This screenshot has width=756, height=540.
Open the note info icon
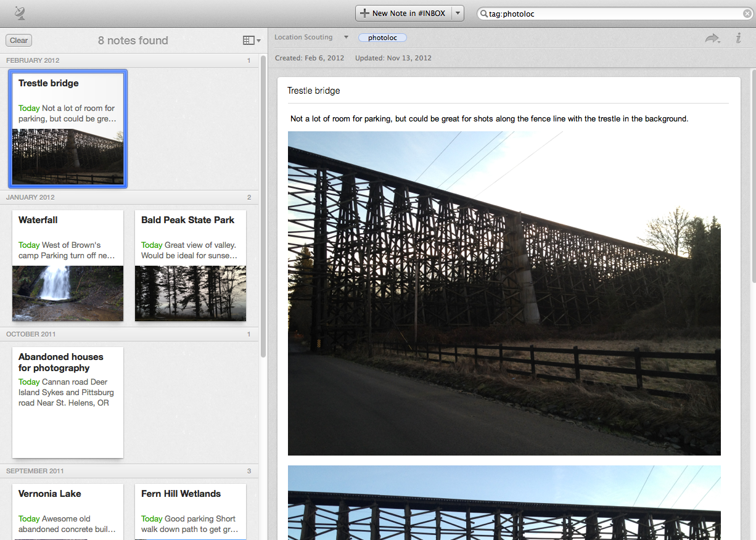point(738,38)
